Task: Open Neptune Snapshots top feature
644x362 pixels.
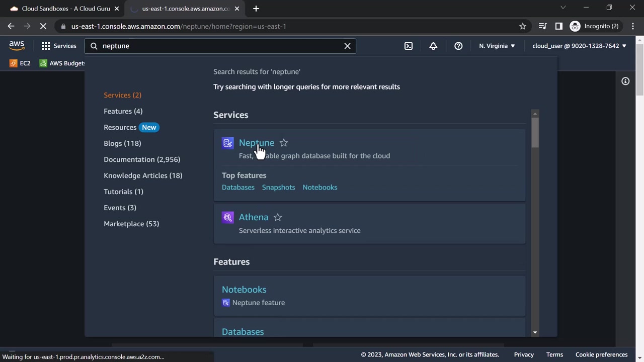Action: (278, 187)
